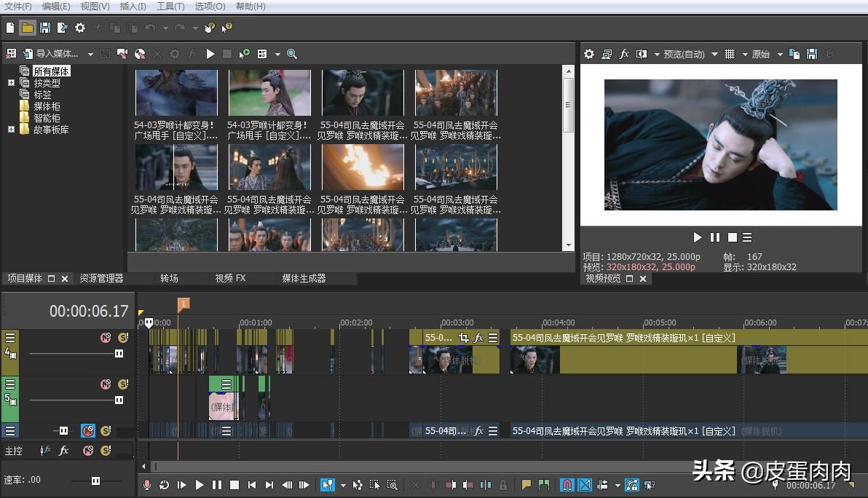868x498 pixels.
Task: Open project properties with the top toolbar gear icon
Action: tap(80, 28)
